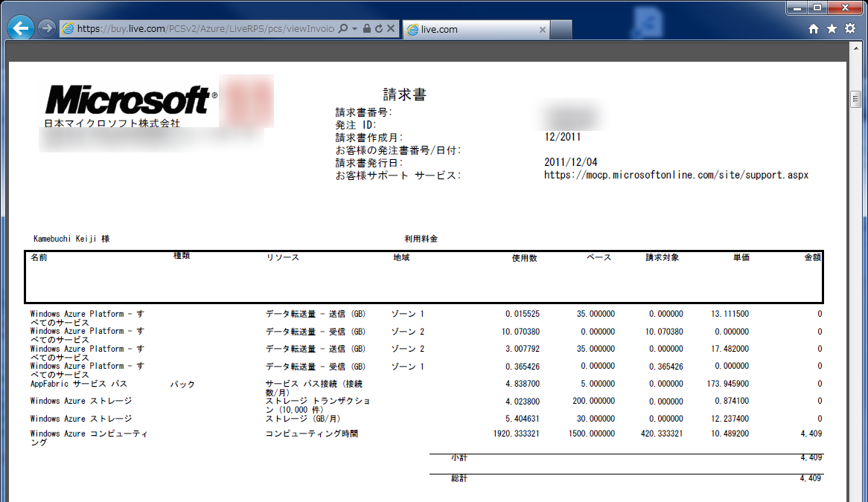
Task: Click the 請求対象 column header
Action: tap(662, 257)
